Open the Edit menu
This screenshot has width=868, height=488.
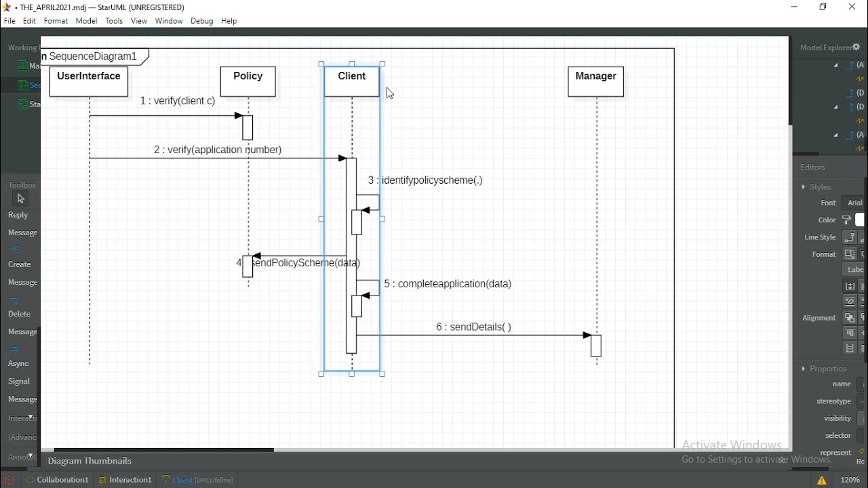coord(30,22)
